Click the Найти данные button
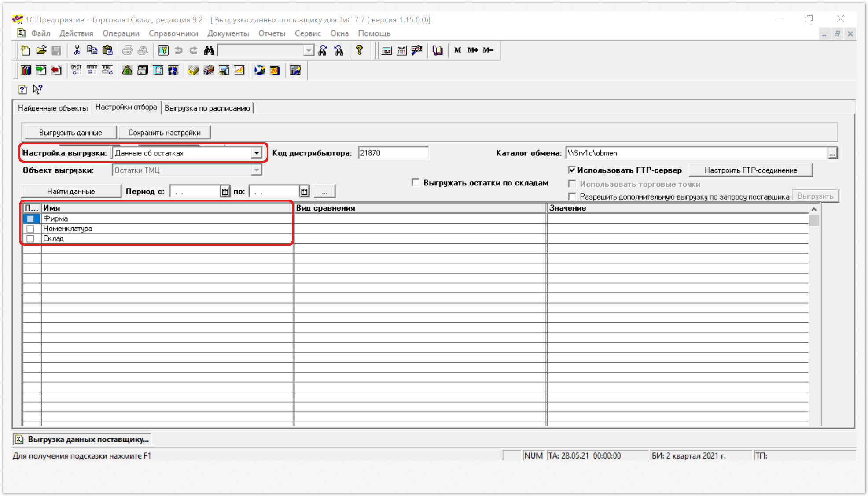The image size is (868, 496). click(x=71, y=192)
